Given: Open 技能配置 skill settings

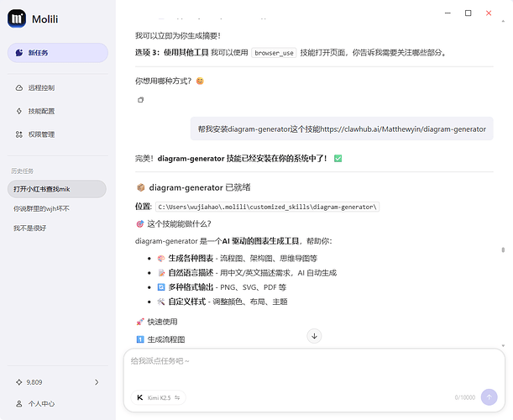Looking at the screenshot, I should (41, 112).
